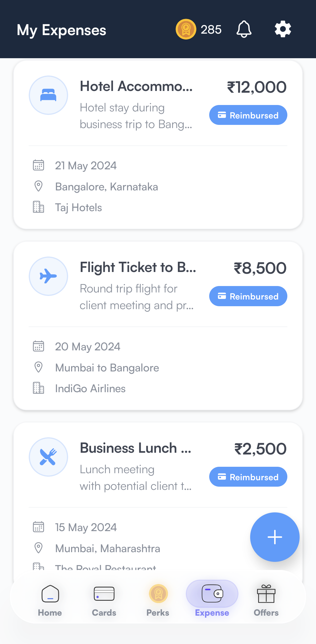Screen dimensions: 316x644
Task: Tap the fork and knife lunch icon
Action: tap(48, 457)
